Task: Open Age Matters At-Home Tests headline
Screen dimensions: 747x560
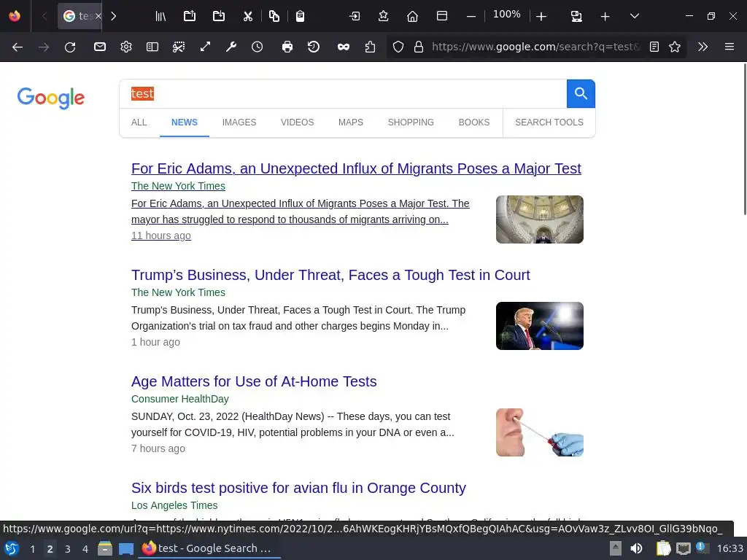Action: (x=254, y=381)
